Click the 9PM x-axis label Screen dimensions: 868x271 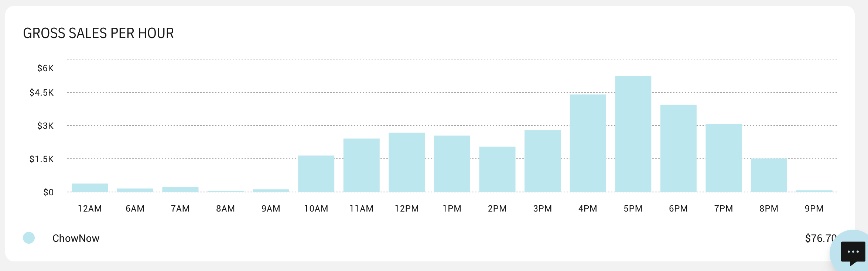[x=814, y=209]
